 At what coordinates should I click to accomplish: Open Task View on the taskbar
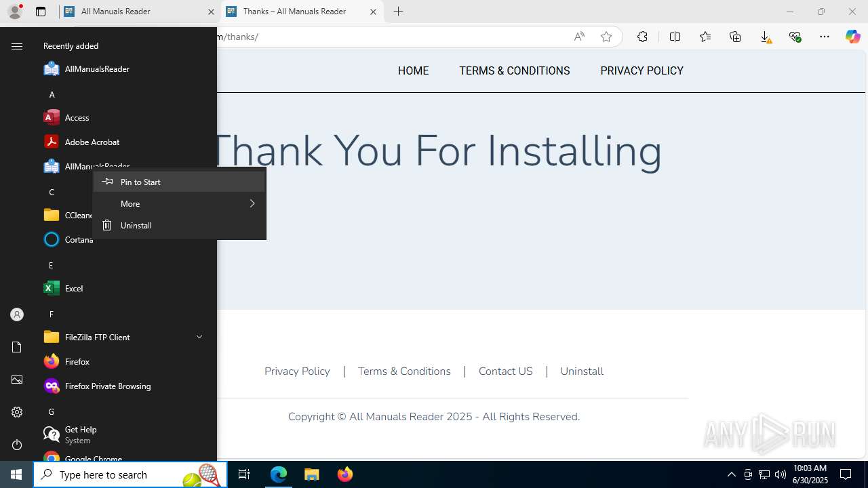click(244, 474)
